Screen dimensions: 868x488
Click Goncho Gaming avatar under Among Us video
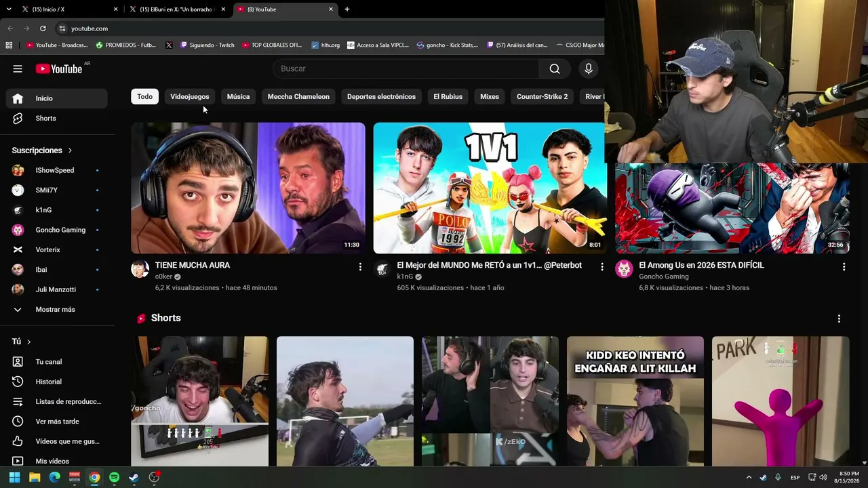coord(624,269)
